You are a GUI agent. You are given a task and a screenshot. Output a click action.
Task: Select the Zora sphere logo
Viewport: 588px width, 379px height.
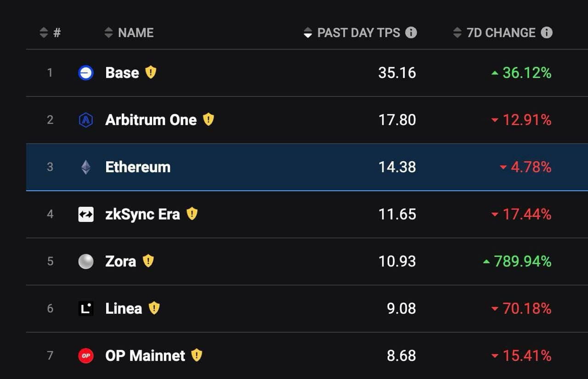pyautogui.click(x=86, y=261)
